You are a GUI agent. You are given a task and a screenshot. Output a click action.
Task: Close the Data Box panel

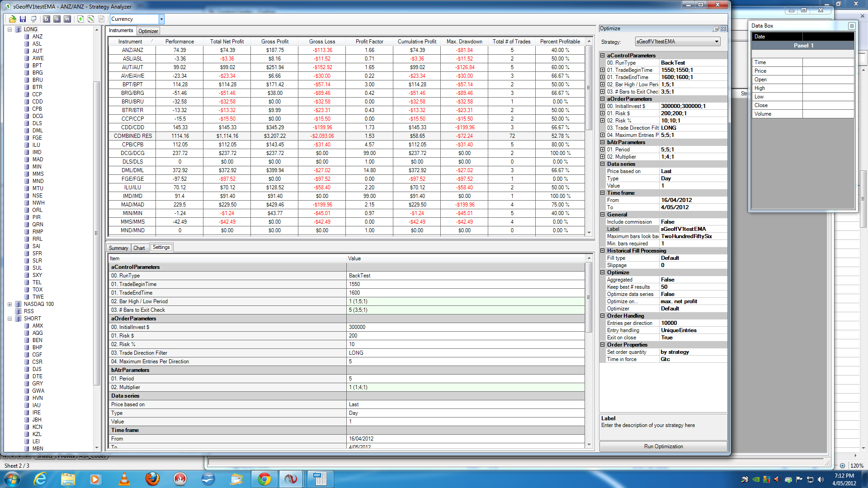[x=851, y=26]
